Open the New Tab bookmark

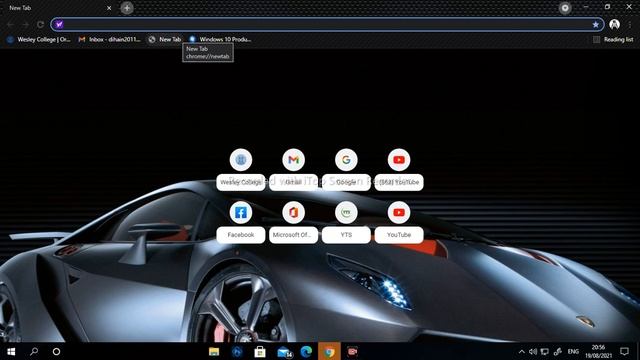coord(165,39)
